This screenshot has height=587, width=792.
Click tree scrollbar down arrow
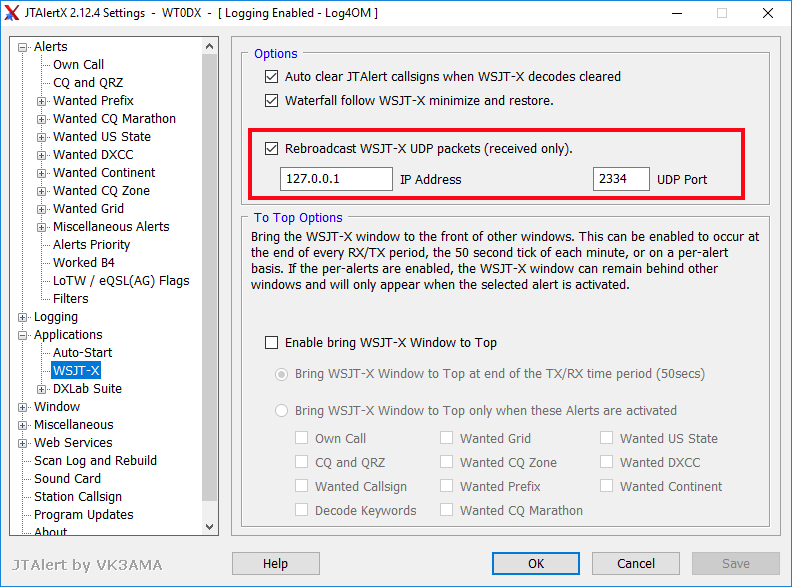pos(210,526)
